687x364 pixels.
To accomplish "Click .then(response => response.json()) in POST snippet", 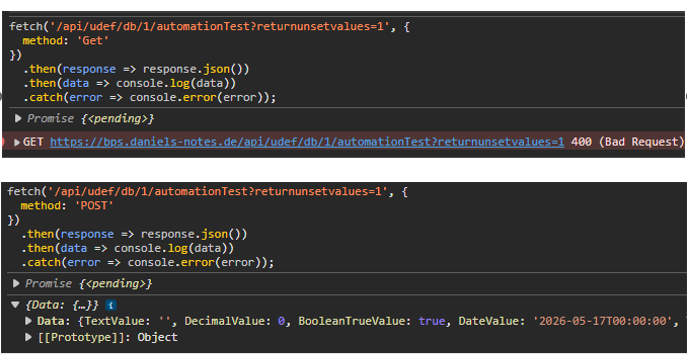I will coord(134,234).
